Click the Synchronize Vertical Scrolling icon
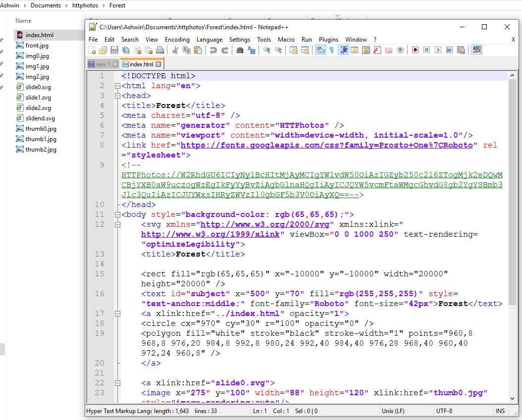The height and width of the screenshot is (420, 522). point(293,50)
